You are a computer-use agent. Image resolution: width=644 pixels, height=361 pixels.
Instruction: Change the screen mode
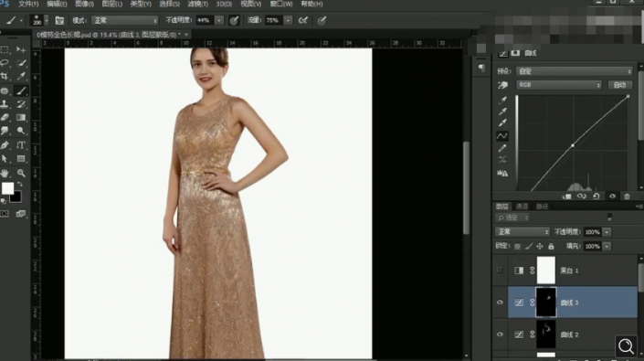point(20,214)
